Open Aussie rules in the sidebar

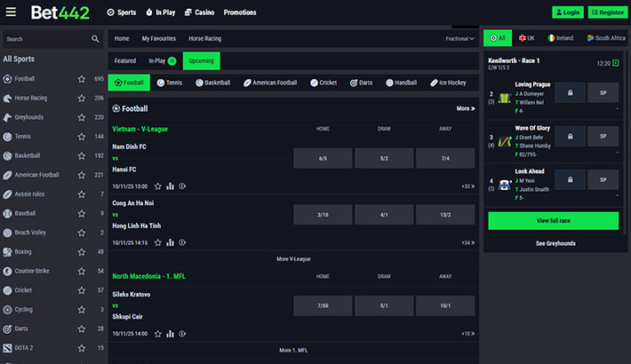29,194
